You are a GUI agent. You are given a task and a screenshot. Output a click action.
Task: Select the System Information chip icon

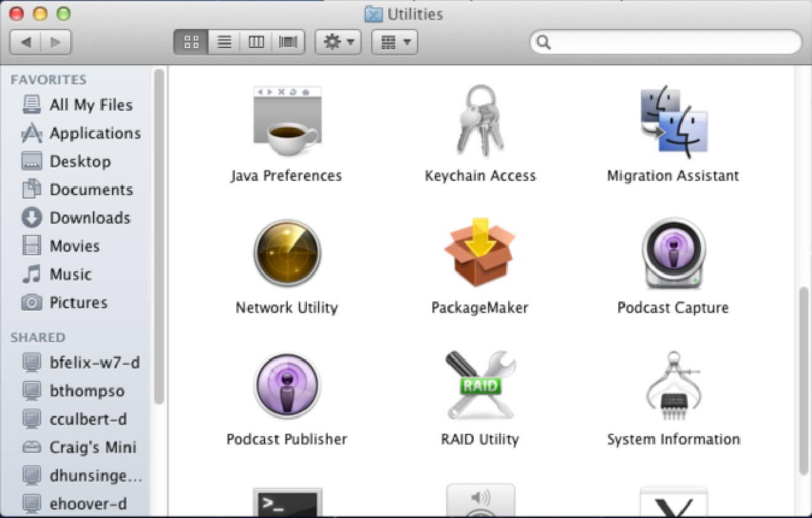(x=674, y=385)
